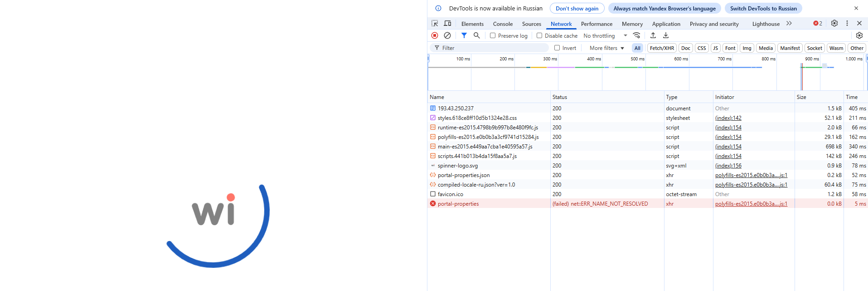This screenshot has width=868, height=291.
Task: Toggle the device toolbar icon
Action: click(x=447, y=24)
